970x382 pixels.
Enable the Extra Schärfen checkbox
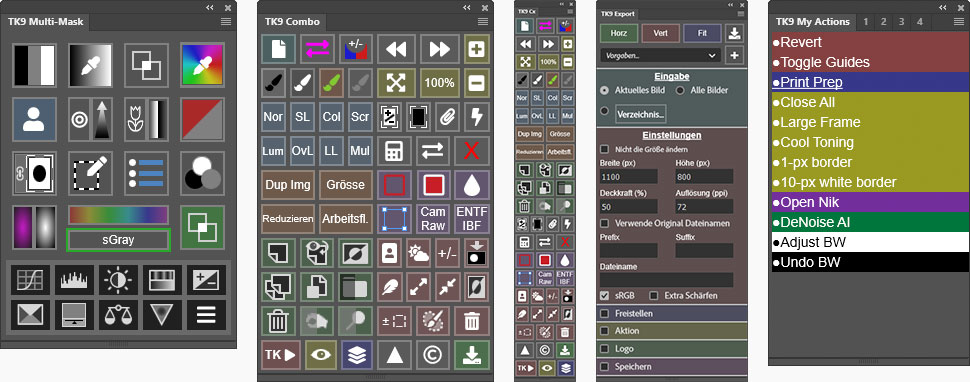coord(653,295)
